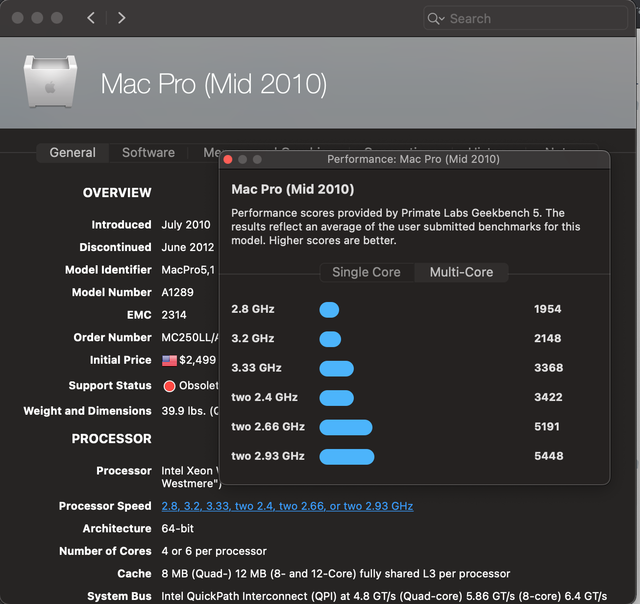This screenshot has width=640, height=604.
Task: Go forward with the right chevron
Action: [x=121, y=18]
